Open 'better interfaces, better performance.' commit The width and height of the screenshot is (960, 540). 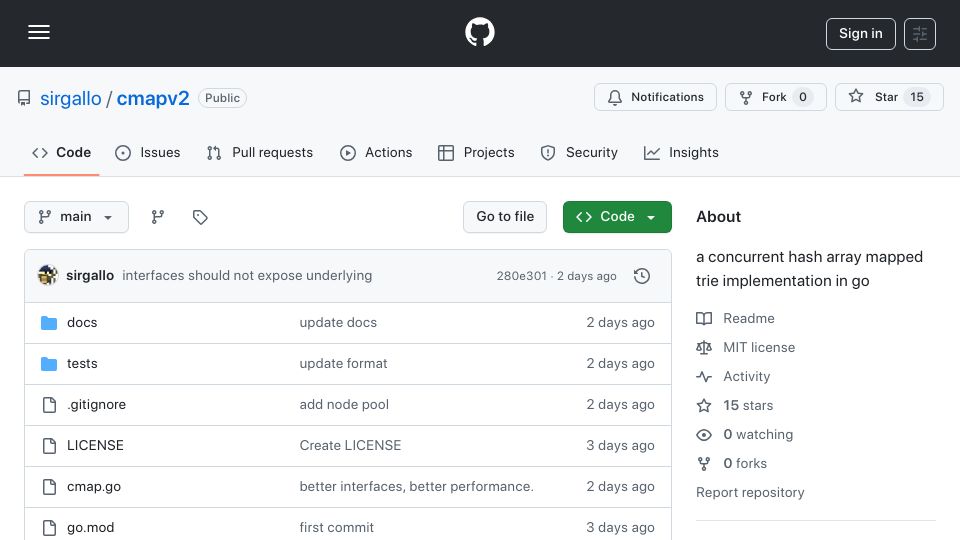click(416, 487)
